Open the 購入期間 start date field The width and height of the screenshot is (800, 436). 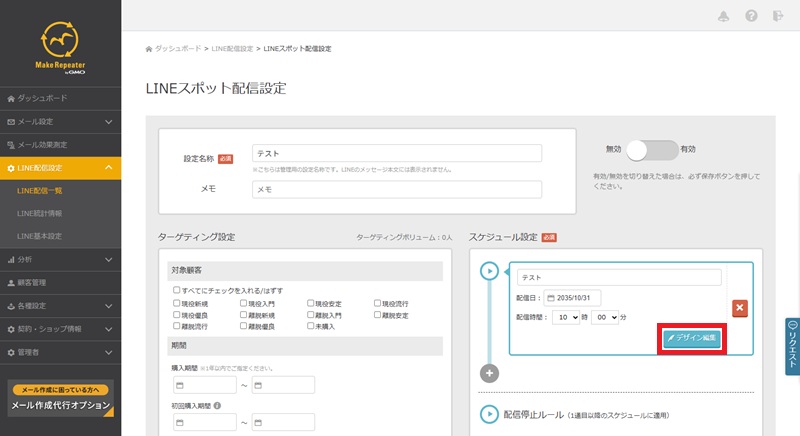coord(205,385)
